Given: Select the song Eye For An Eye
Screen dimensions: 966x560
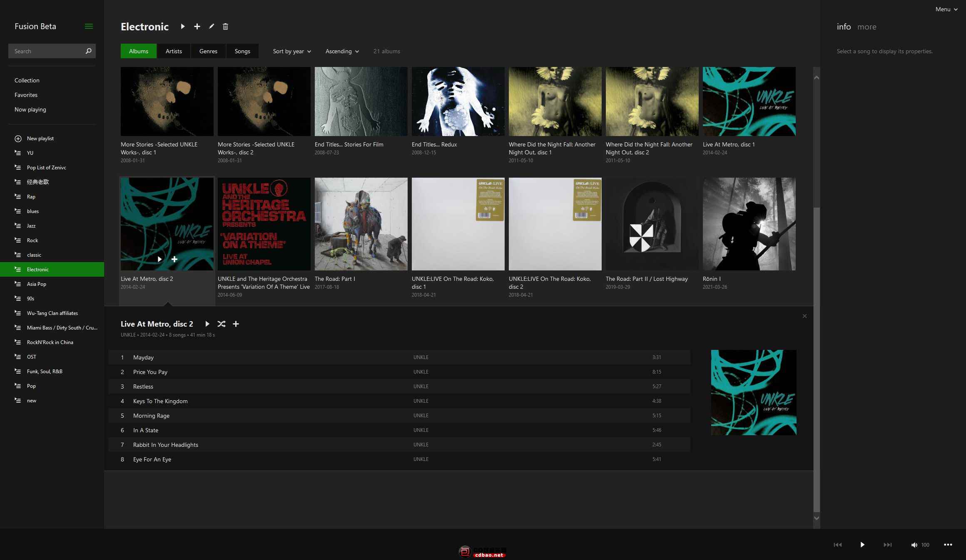Looking at the screenshot, I should 399,459.
